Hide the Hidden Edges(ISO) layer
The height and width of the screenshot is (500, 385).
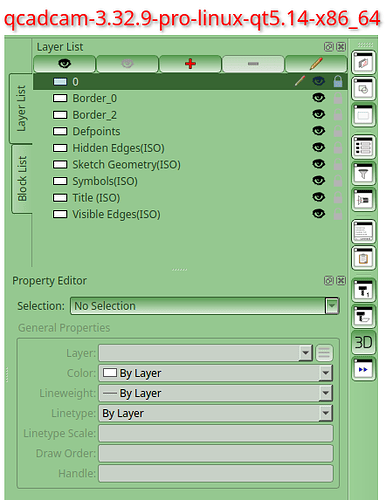(319, 147)
